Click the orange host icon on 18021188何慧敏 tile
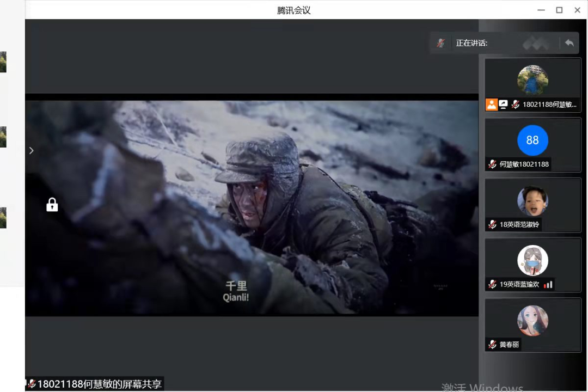This screenshot has width=588, height=392. [x=492, y=105]
